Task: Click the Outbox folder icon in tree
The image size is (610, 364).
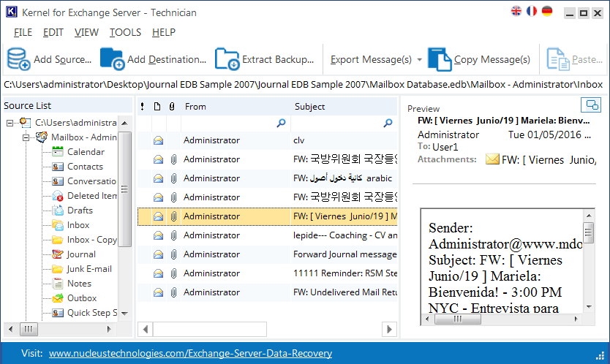Action: coord(58,298)
